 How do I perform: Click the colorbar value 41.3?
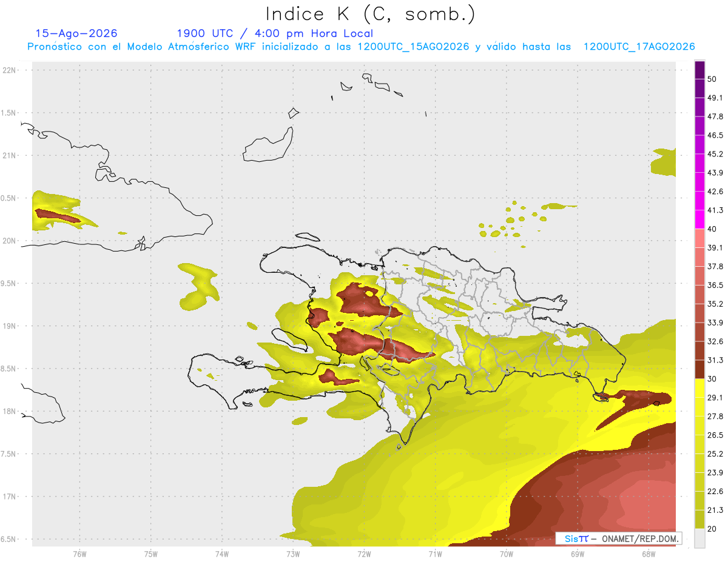tap(715, 210)
